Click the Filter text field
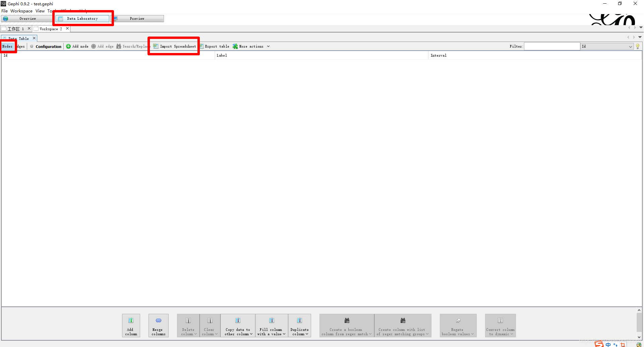This screenshot has height=347, width=644. [552, 46]
